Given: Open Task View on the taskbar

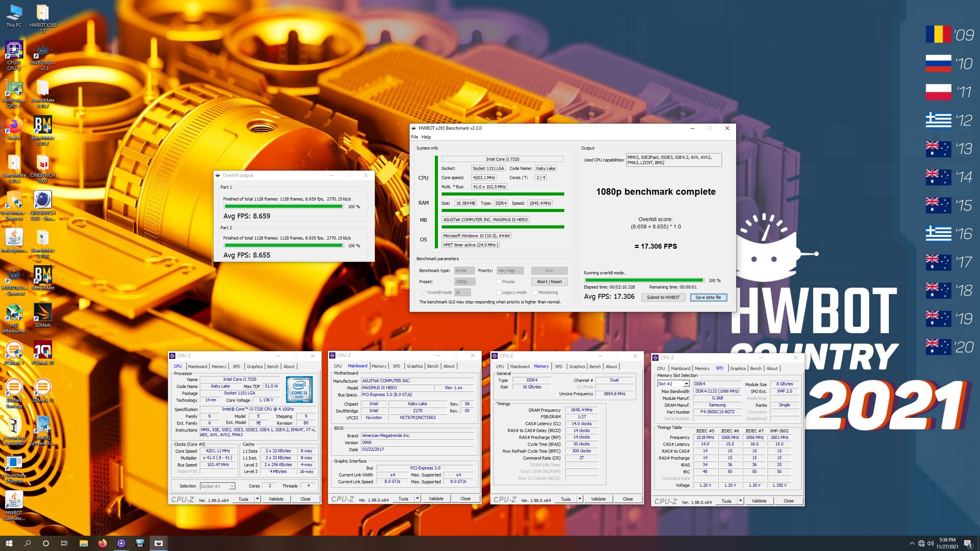Looking at the screenshot, I should [64, 543].
